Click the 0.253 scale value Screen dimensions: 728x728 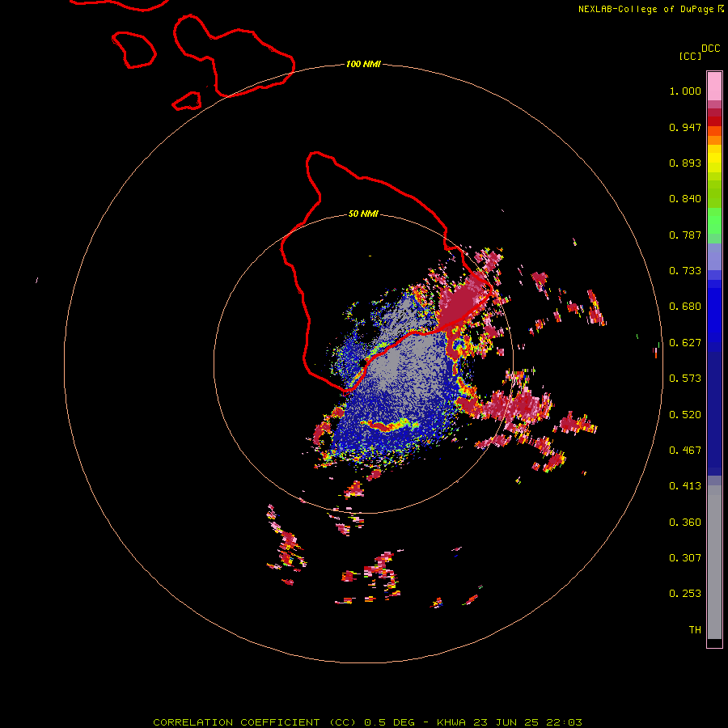point(685,594)
